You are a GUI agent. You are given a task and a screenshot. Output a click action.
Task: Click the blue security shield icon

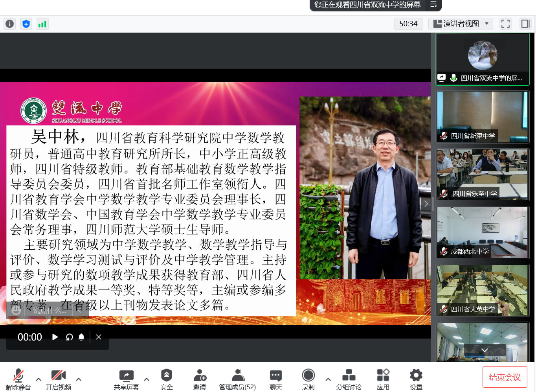click(26, 24)
